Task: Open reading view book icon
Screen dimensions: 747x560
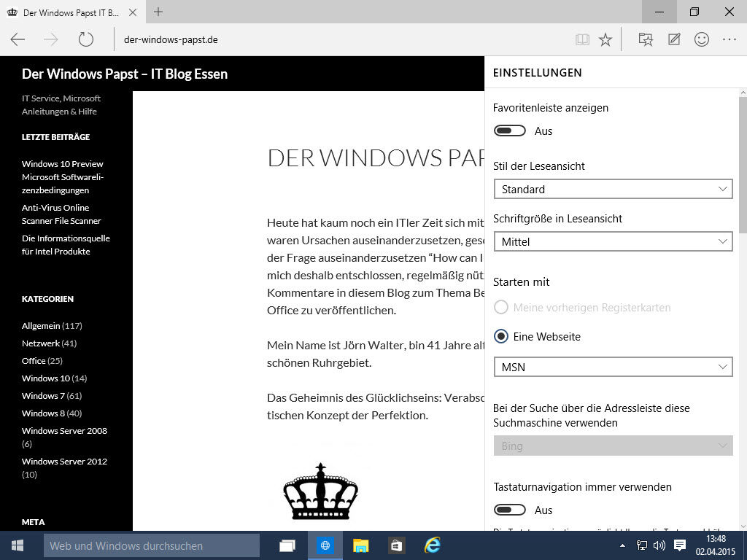Action: point(582,40)
